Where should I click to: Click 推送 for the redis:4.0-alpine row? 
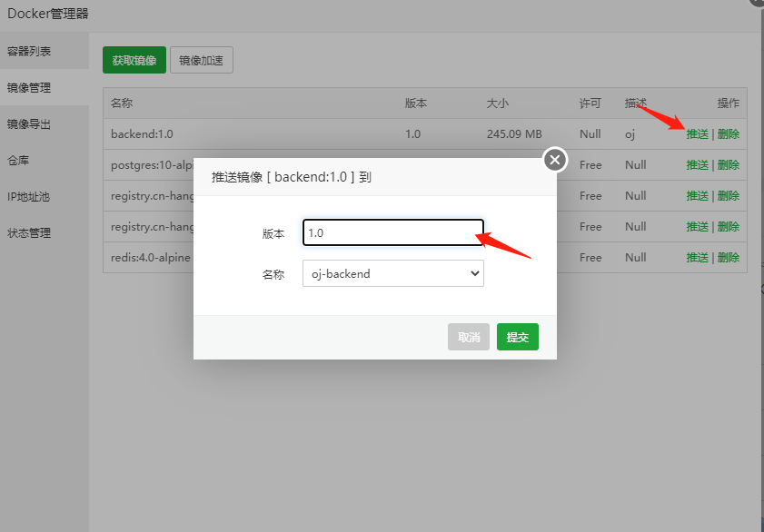coord(697,258)
